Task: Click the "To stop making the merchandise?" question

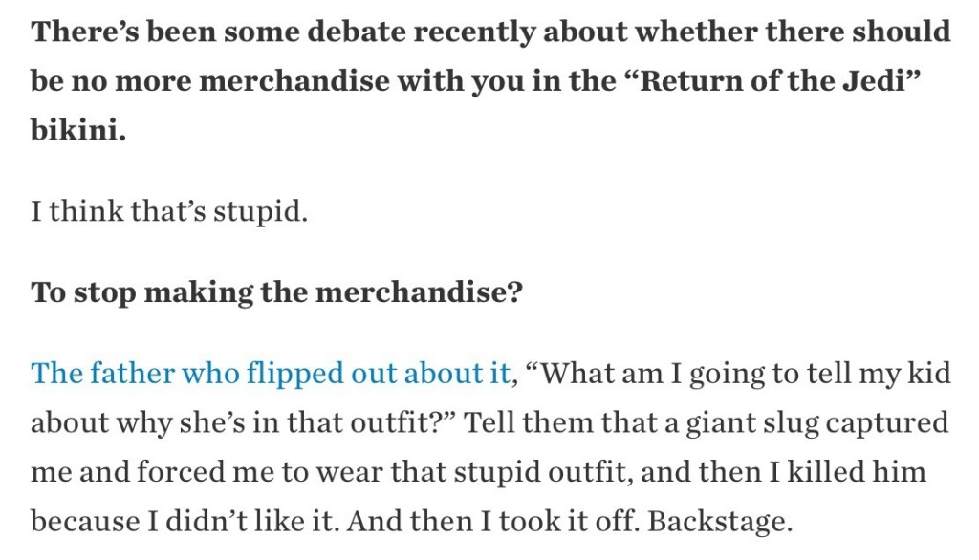Action: [x=276, y=291]
